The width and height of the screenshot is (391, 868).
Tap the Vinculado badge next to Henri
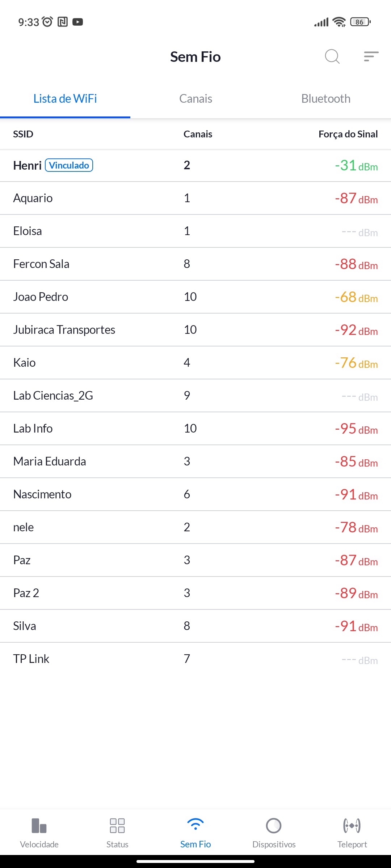point(69,165)
